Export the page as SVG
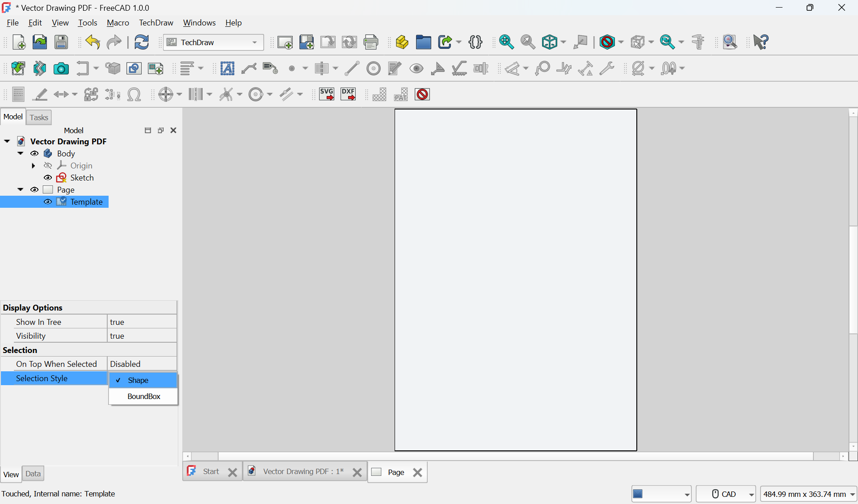 (327, 94)
